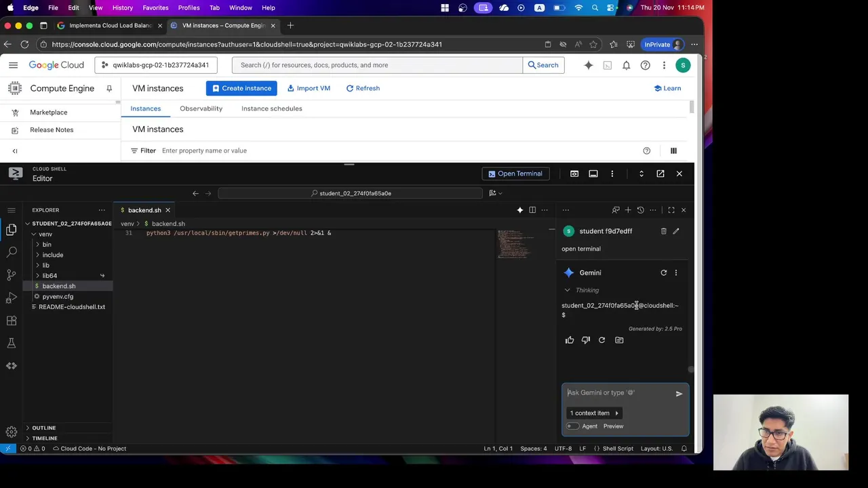Open the Manage gear in activity bar
Screen dimensions: 868x488
coord(12,432)
